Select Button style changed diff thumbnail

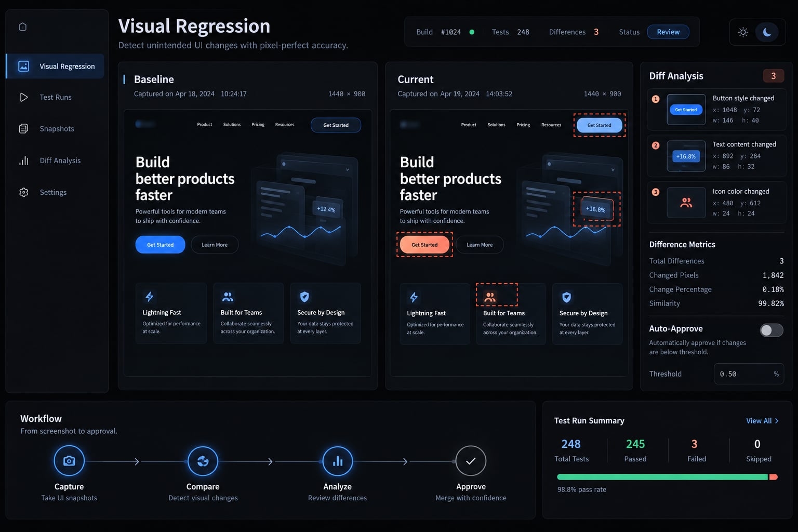686,109
